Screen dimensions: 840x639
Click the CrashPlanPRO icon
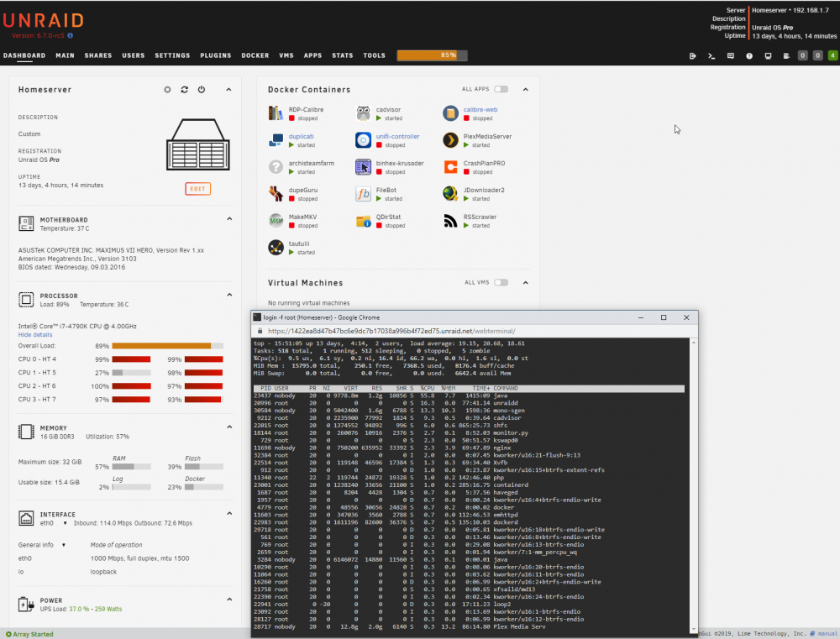coord(450,166)
